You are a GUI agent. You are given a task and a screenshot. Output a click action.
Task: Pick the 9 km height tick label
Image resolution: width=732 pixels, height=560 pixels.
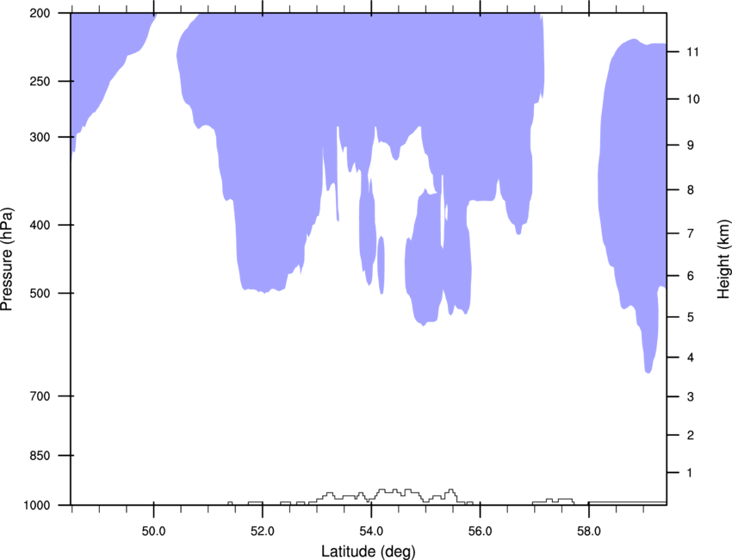pyautogui.click(x=690, y=146)
